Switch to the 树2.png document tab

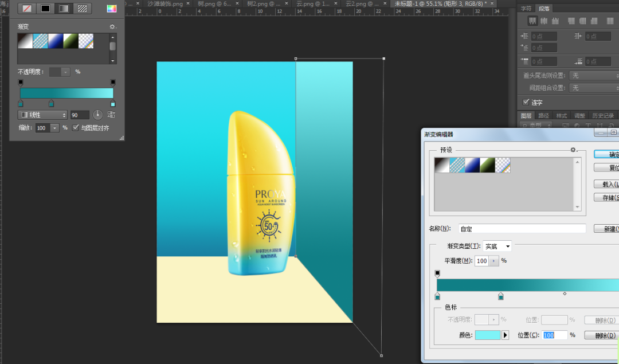click(x=264, y=3)
